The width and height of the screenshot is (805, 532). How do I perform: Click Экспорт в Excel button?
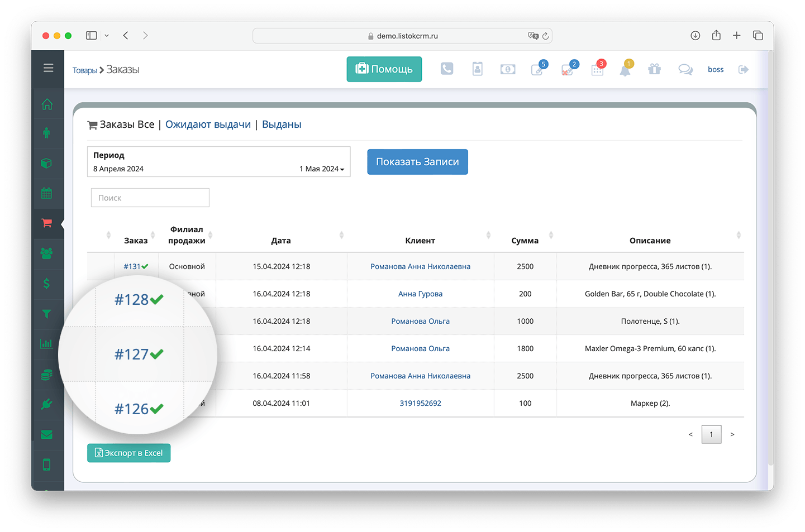coord(128,453)
